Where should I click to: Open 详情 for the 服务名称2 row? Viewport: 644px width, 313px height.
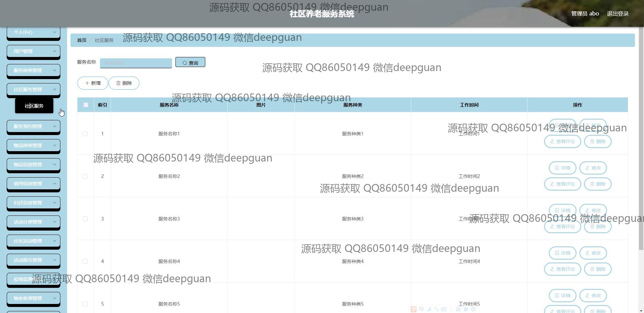(x=562, y=168)
